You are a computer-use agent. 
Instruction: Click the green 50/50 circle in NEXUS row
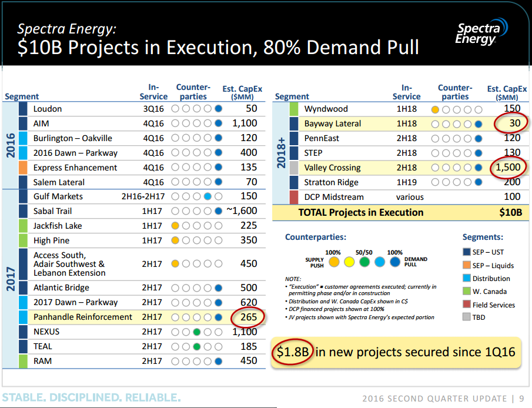[x=196, y=332]
